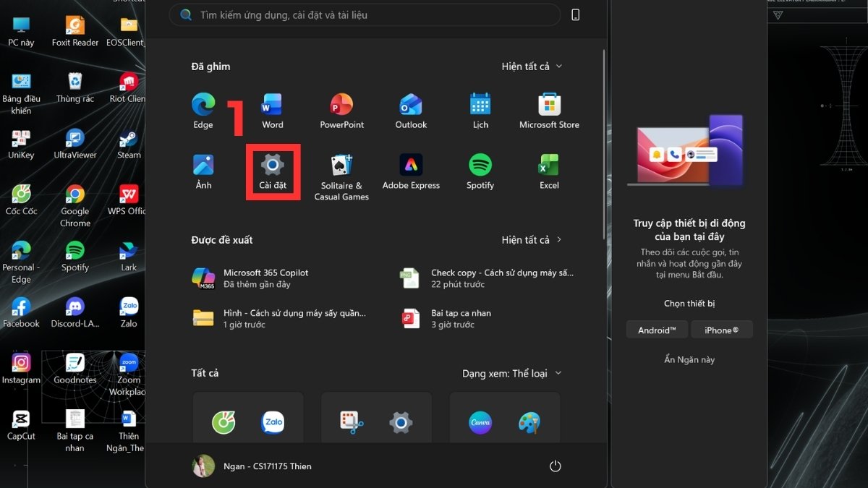Click the search box for apps and settings

point(365,15)
